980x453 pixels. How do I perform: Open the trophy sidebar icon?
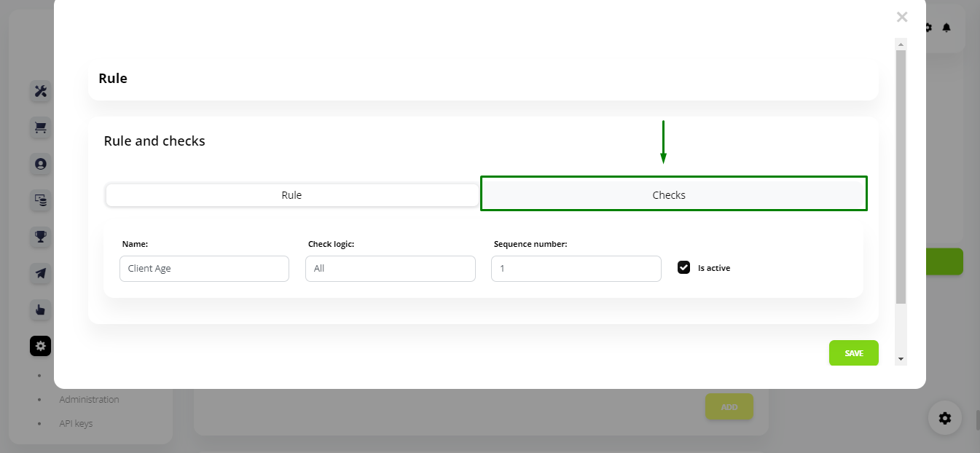coord(40,237)
